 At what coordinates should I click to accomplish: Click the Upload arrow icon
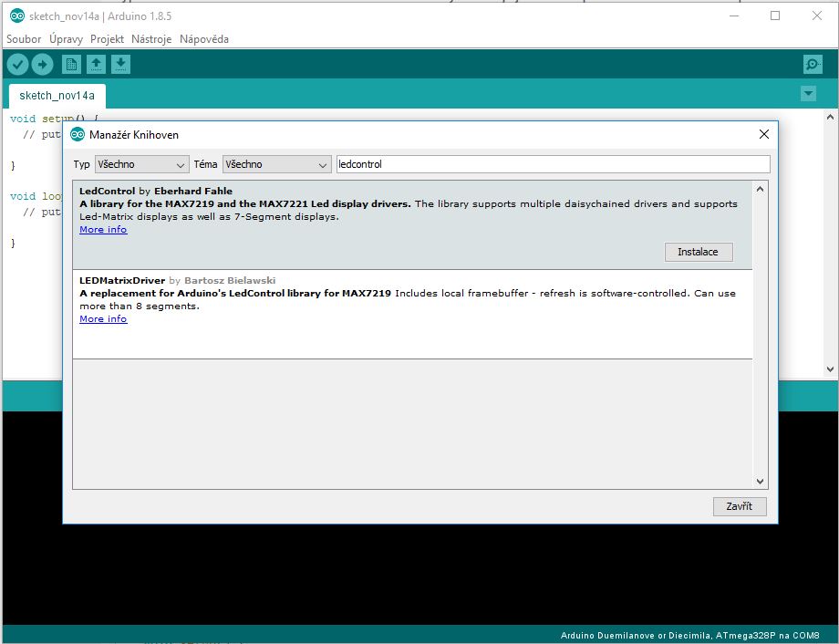(x=43, y=64)
